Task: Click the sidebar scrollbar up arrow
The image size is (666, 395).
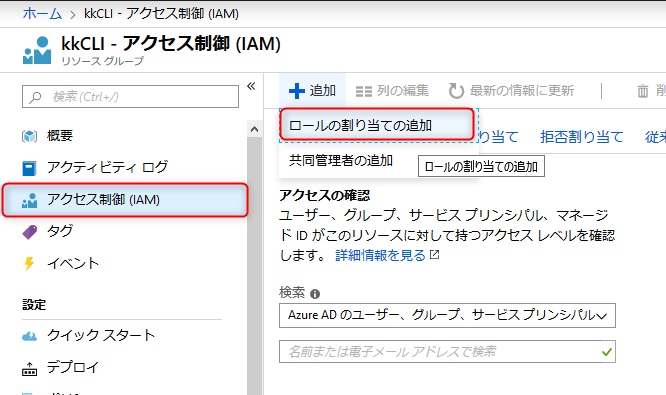Action: [254, 129]
